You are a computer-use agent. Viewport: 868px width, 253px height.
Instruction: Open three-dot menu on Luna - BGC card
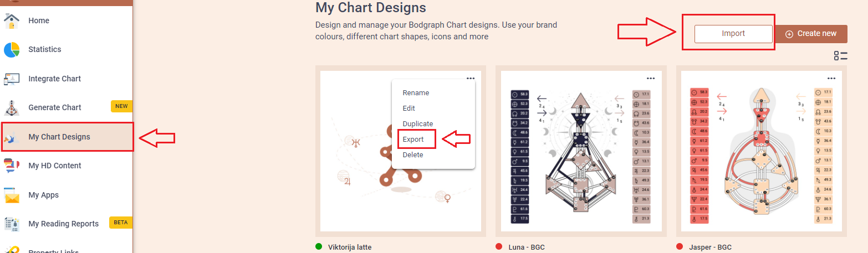651,78
